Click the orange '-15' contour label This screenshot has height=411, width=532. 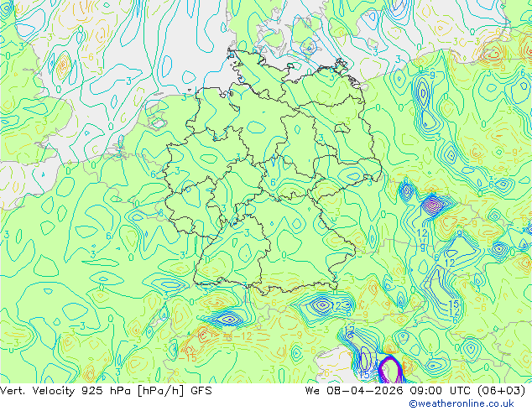point(187,358)
